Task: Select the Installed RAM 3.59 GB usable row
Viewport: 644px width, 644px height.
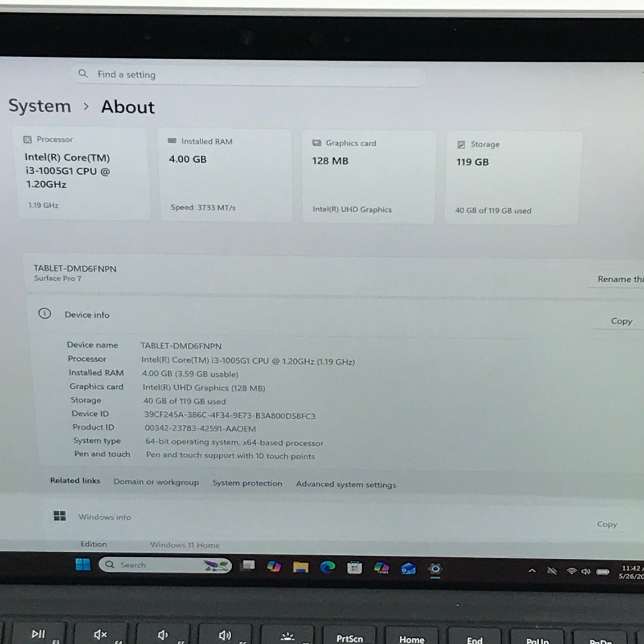Action: pos(190,374)
